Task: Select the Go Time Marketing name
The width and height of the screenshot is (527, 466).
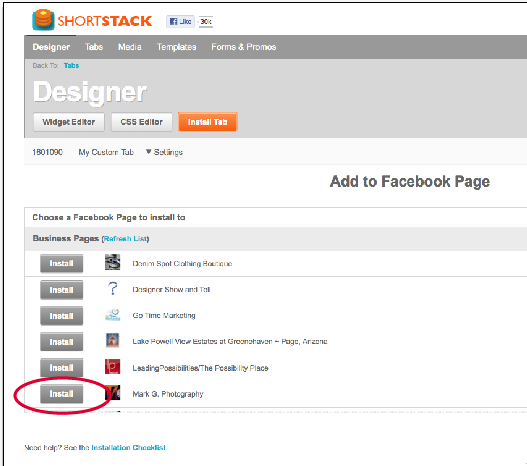Action: (164, 315)
